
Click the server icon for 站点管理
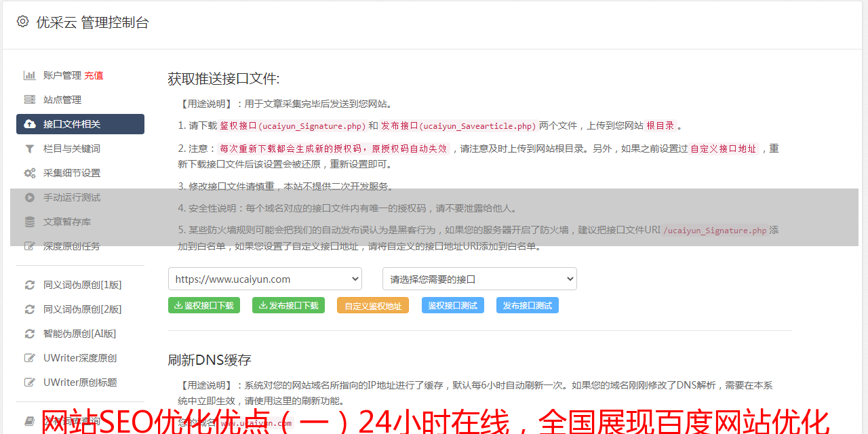point(30,100)
